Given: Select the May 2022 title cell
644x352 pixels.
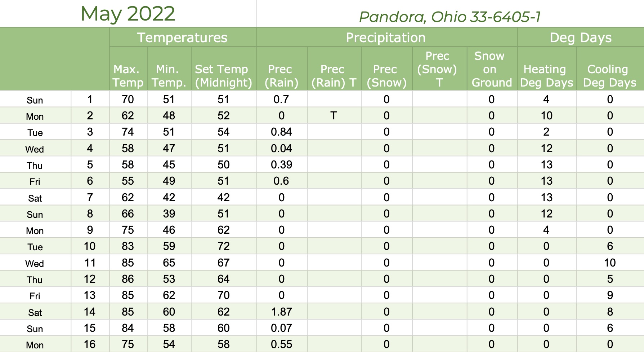Looking at the screenshot, I should (x=128, y=14).
